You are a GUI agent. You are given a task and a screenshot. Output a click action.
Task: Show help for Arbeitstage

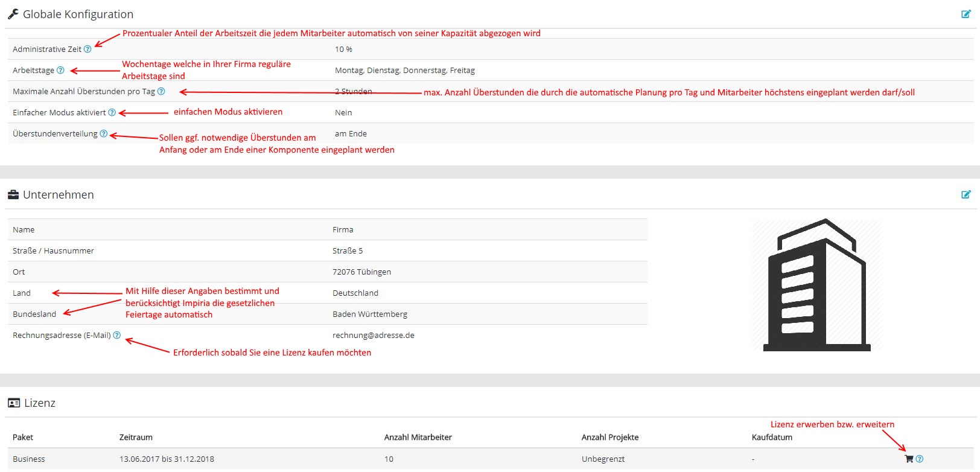(x=60, y=70)
